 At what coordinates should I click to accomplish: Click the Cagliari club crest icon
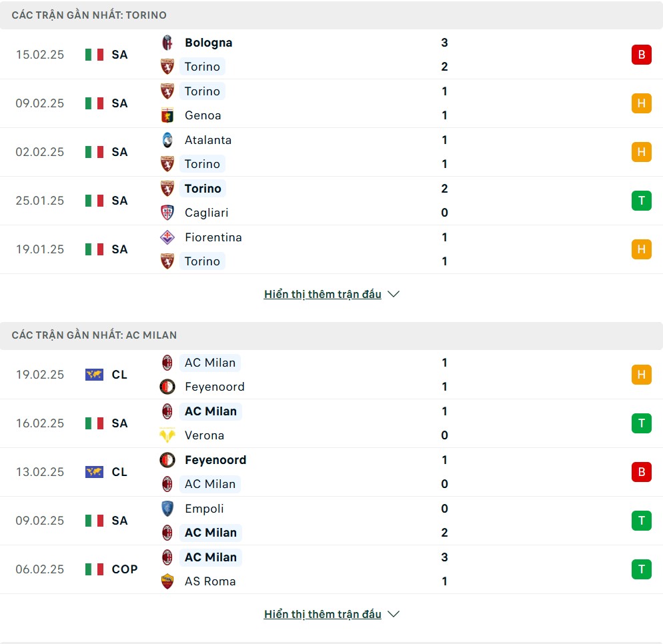pyautogui.click(x=167, y=213)
